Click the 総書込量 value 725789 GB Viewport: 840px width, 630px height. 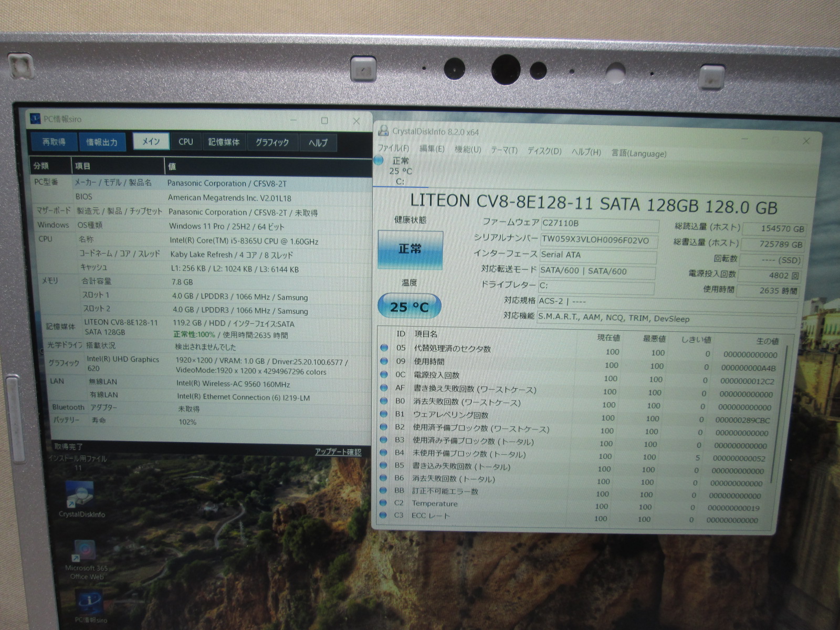774,244
